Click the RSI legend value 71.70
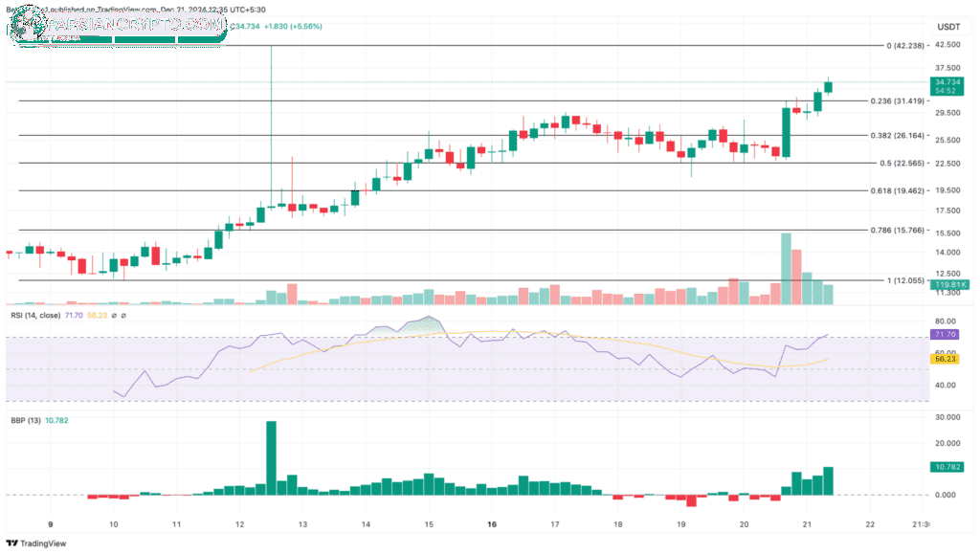Screen dimensions: 980x554 (x=74, y=316)
